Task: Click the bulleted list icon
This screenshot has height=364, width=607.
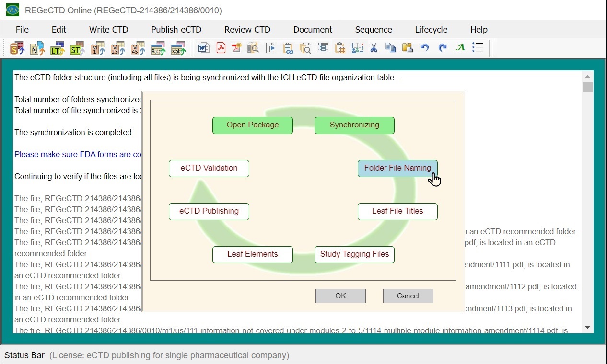Action: (x=478, y=47)
